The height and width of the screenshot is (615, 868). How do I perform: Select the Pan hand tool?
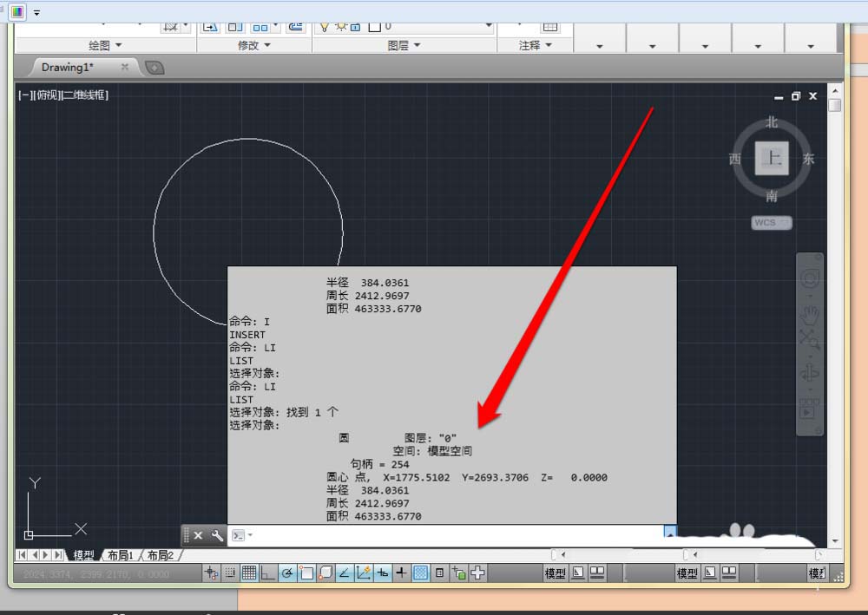(x=809, y=315)
